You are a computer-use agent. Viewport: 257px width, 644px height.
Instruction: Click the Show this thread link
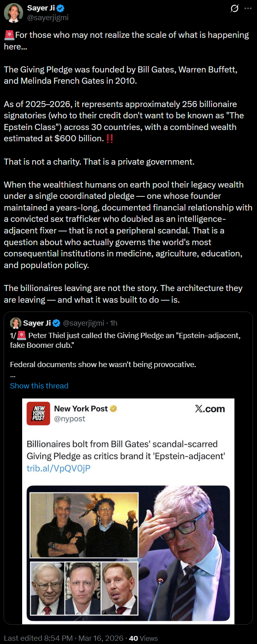39,386
